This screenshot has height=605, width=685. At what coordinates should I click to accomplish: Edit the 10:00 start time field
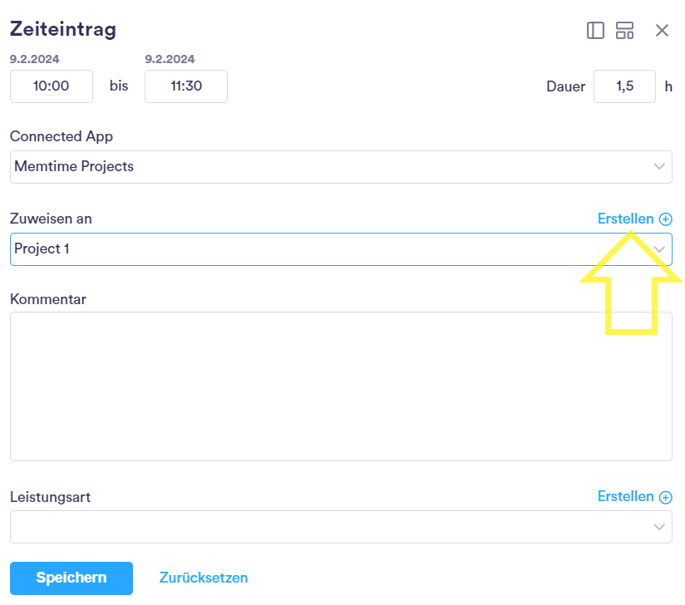click(x=51, y=86)
